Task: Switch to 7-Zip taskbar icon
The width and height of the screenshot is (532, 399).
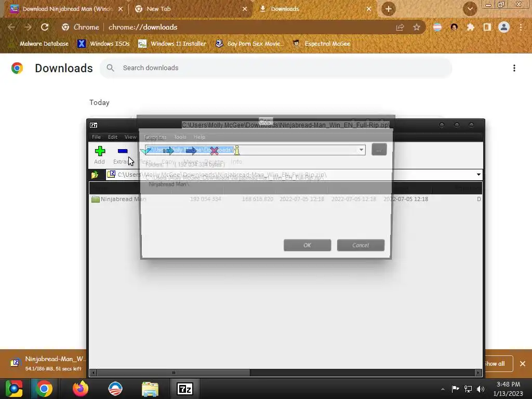Action: tap(185, 389)
